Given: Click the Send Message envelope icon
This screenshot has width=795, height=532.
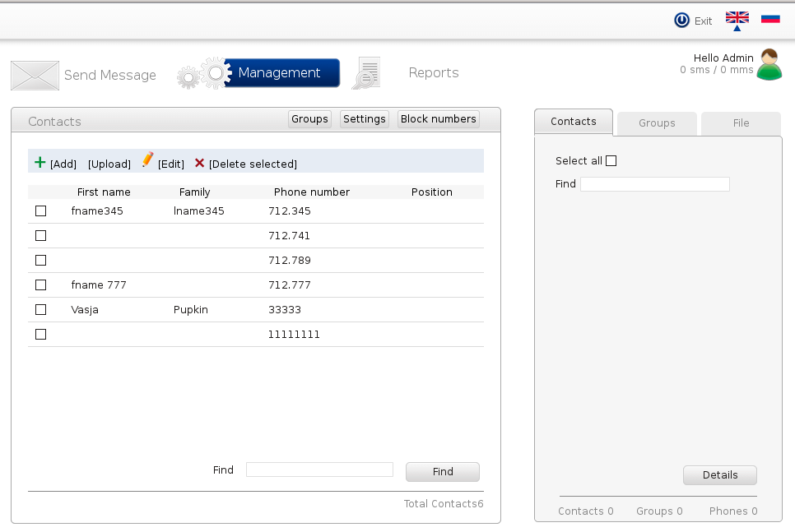Looking at the screenshot, I should 35,76.
